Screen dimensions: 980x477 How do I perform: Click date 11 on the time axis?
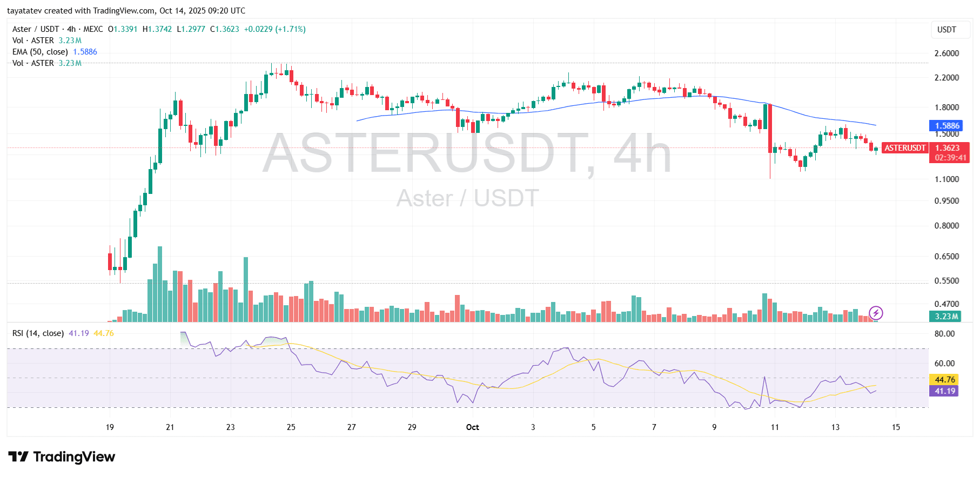pos(775,427)
